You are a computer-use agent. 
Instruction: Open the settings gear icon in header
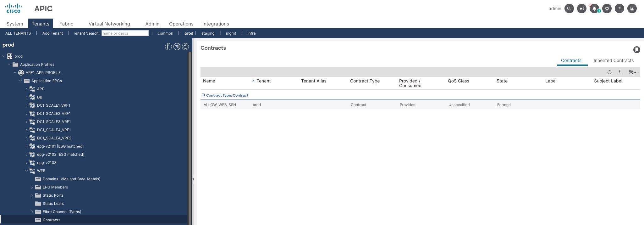pos(607,8)
